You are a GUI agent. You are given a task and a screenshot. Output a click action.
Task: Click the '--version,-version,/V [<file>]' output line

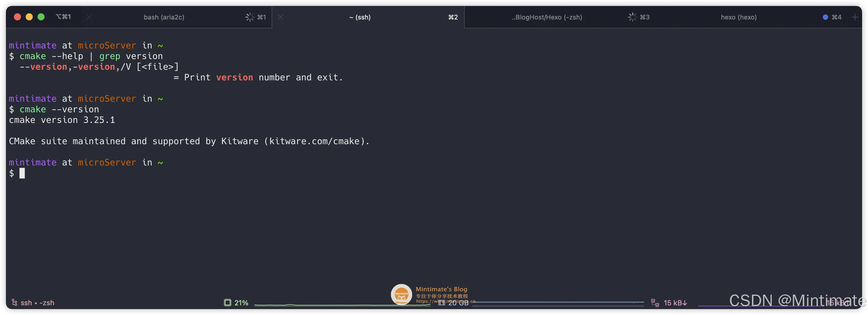tap(99, 67)
